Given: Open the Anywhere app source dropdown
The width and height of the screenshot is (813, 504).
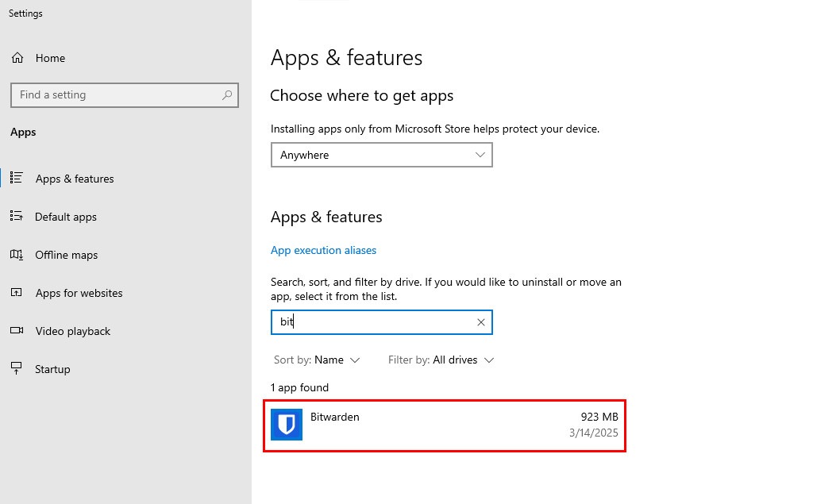Looking at the screenshot, I should coord(381,155).
